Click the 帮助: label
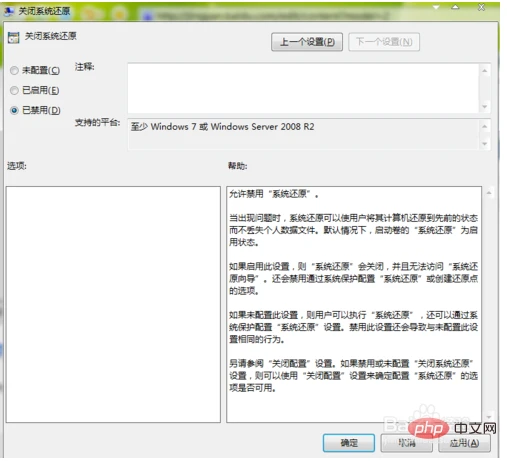This screenshot has height=461, width=507. point(237,166)
